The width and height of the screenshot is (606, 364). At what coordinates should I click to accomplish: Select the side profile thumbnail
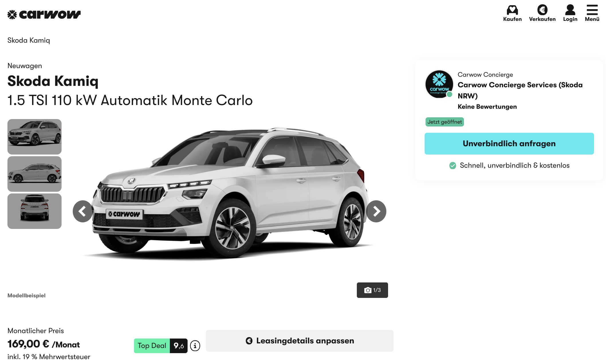(x=34, y=174)
